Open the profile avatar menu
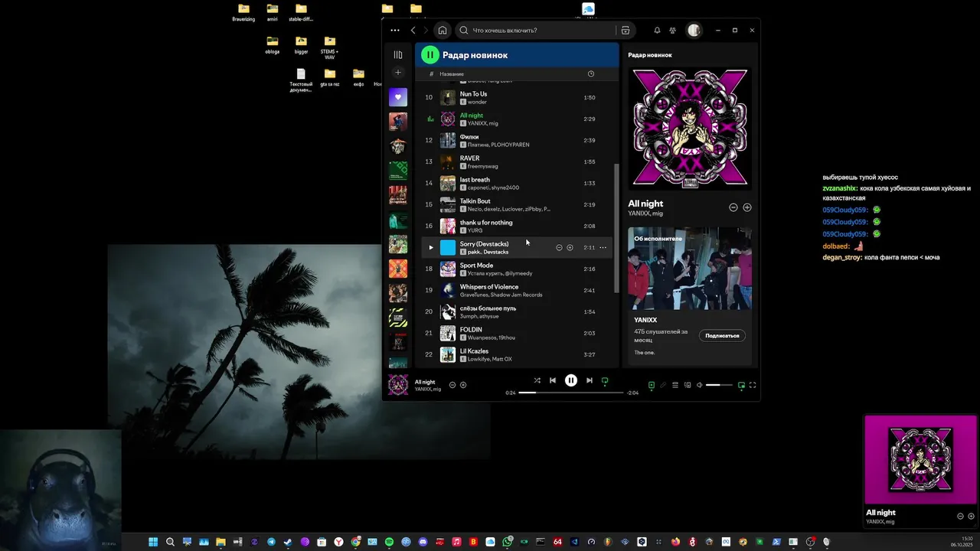This screenshot has width=980, height=551. [694, 31]
